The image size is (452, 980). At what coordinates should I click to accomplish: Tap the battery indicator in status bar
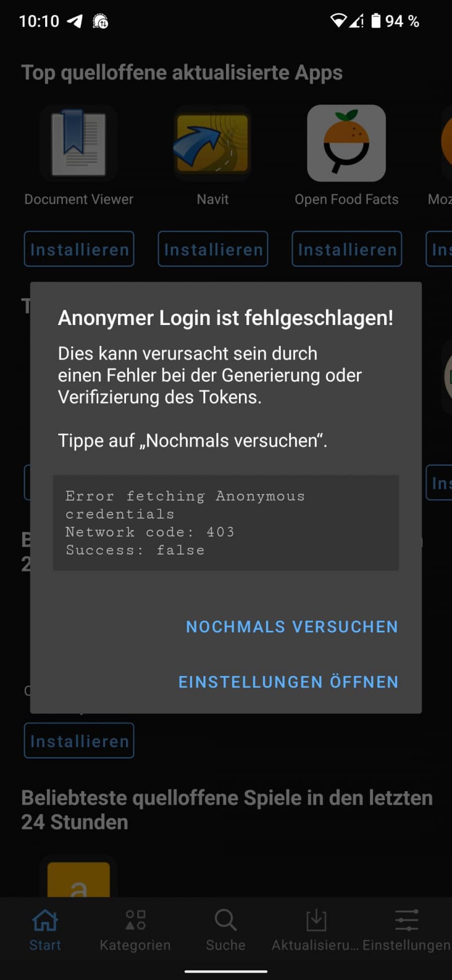pos(376,21)
